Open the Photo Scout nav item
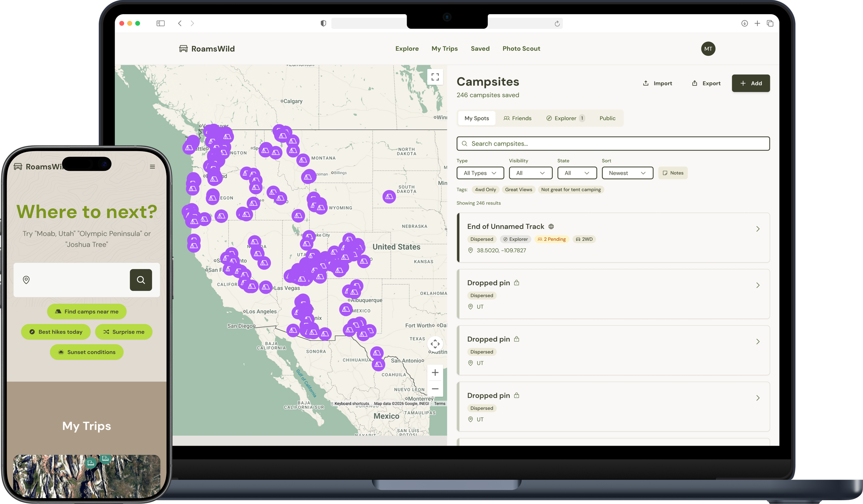 [521, 49]
